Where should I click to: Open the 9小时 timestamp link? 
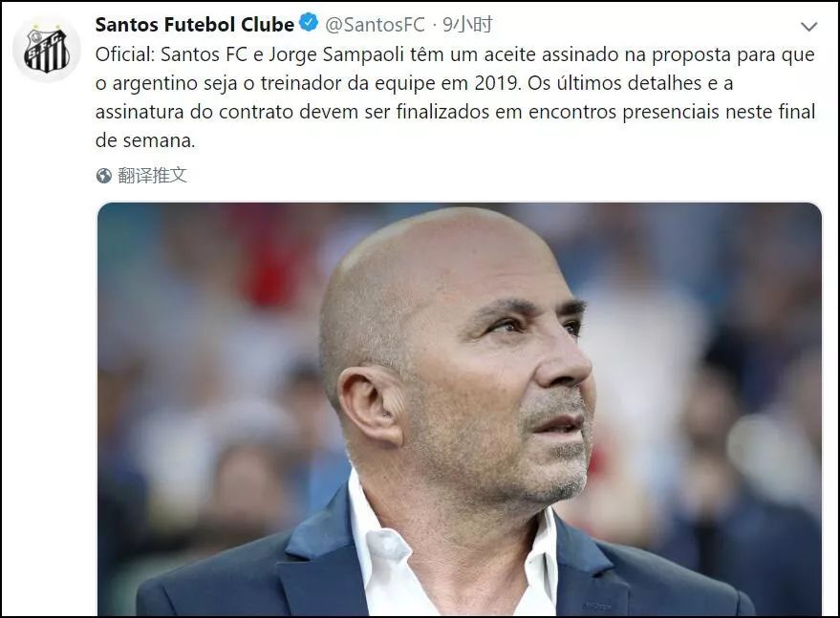pos(467,25)
